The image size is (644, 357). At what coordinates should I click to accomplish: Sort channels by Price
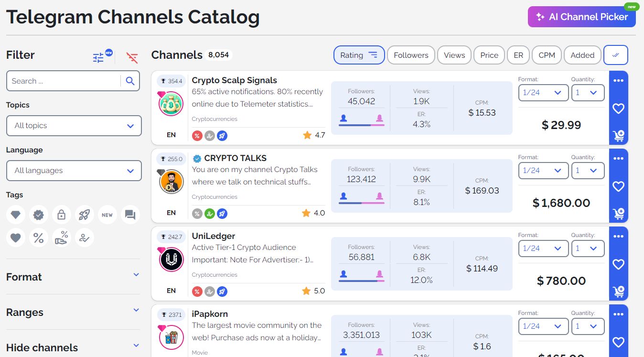pos(489,55)
